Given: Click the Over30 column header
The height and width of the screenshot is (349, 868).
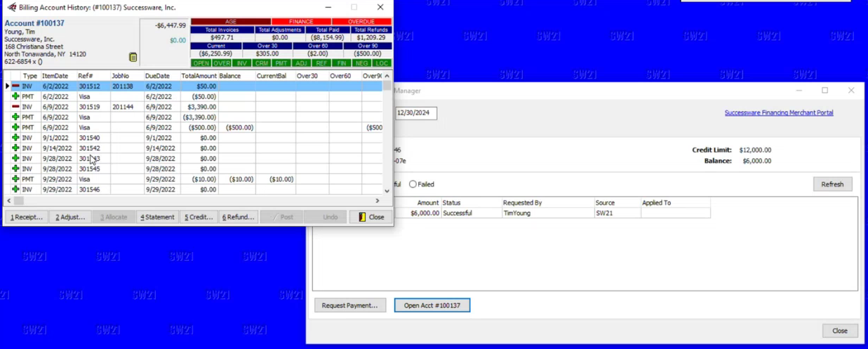Looking at the screenshot, I should click(312, 76).
